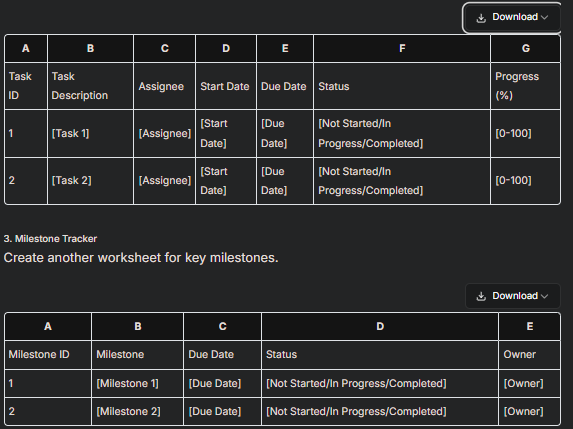Click the '[Owner]' cell in the Milestone 2 row
Viewport: 573px width, 429px height.
(530, 411)
